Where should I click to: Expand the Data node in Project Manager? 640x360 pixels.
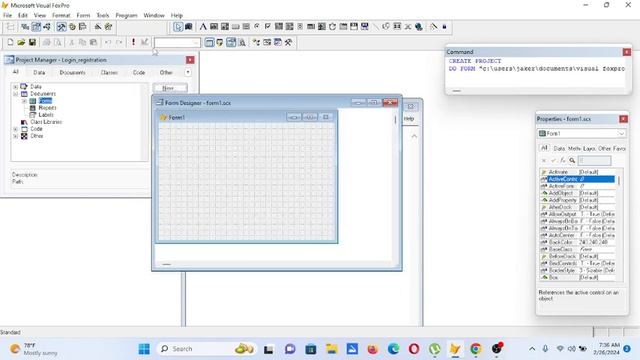click(x=16, y=87)
